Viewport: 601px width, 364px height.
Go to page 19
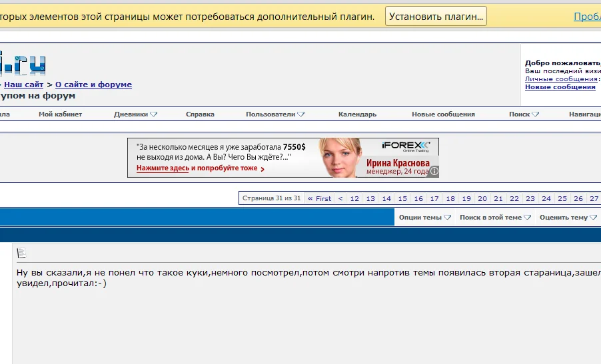click(x=466, y=198)
